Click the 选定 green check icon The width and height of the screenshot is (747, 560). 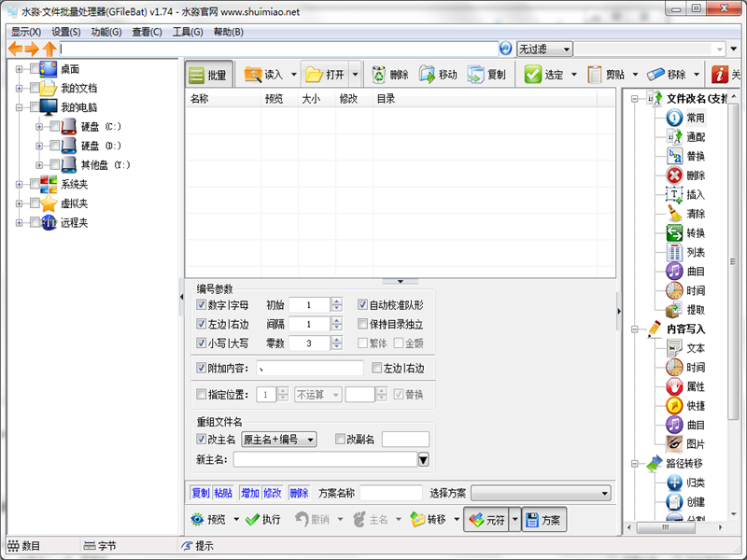(532, 75)
